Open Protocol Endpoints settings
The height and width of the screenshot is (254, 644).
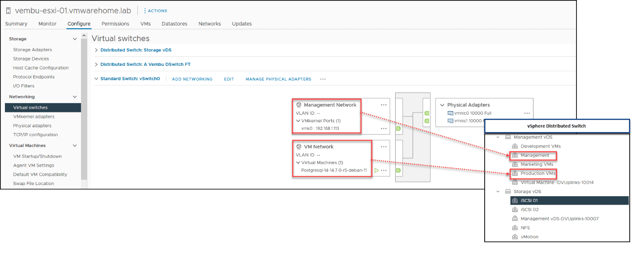[x=34, y=77]
